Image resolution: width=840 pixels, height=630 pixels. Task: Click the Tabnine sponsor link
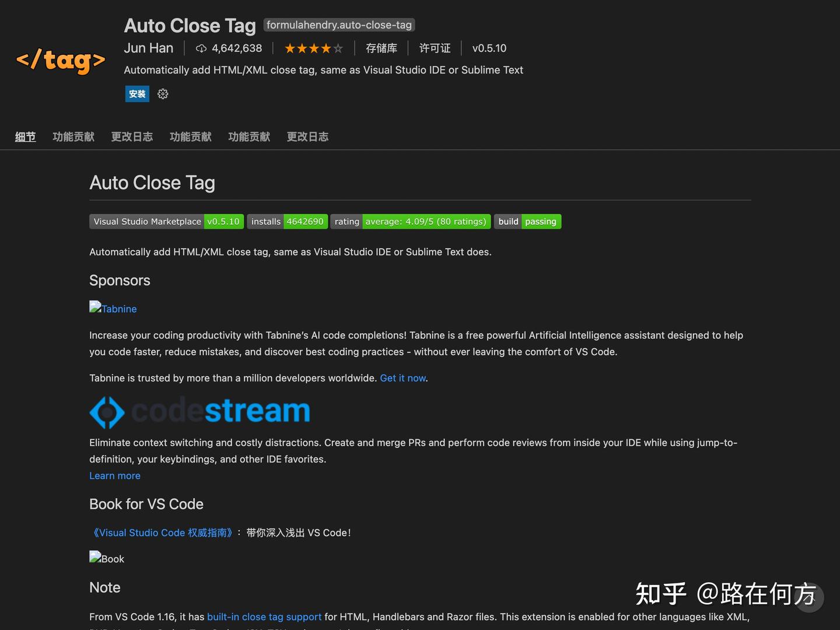[119, 309]
